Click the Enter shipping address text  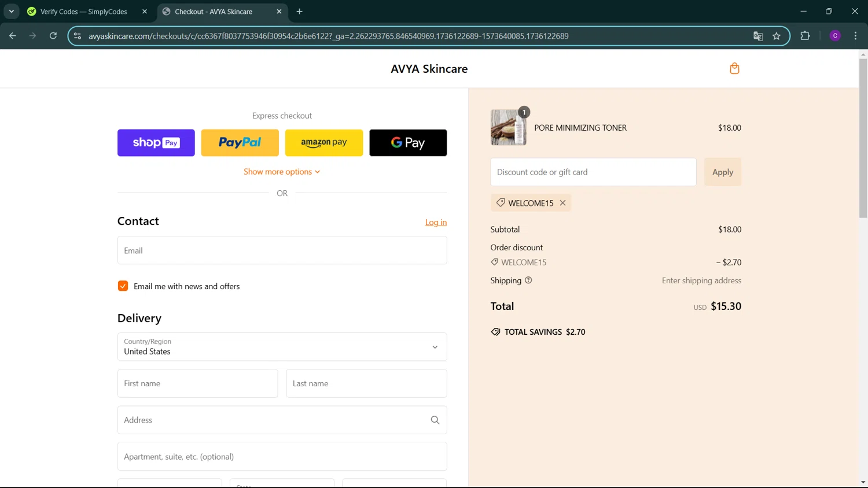[701, 280]
